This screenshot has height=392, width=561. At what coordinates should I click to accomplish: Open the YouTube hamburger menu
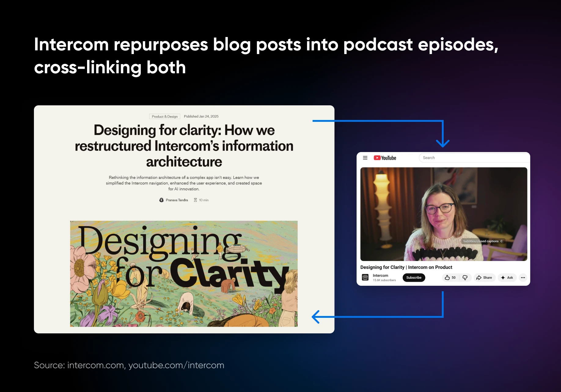[365, 158]
